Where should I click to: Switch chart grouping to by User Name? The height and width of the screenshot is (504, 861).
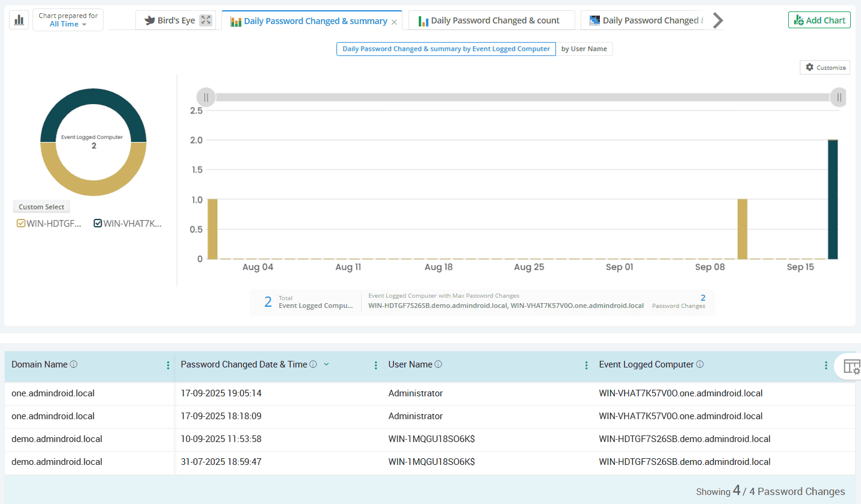[x=584, y=49]
